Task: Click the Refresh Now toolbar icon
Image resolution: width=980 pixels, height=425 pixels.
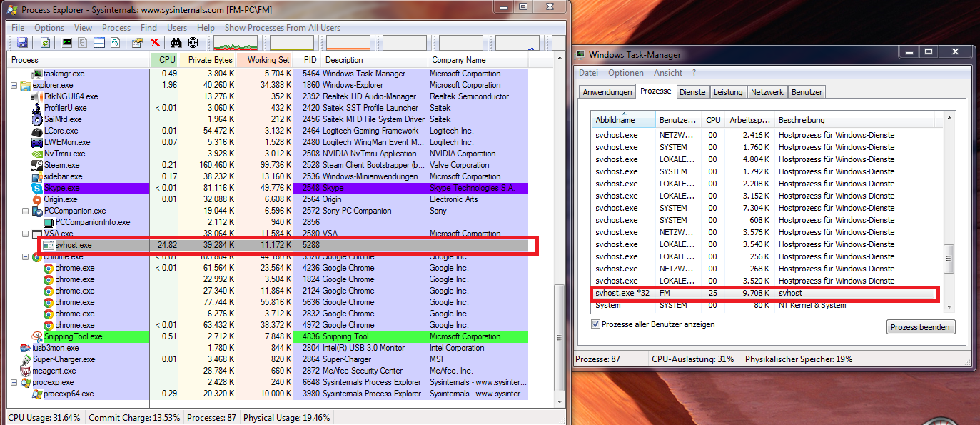Action: (46, 43)
